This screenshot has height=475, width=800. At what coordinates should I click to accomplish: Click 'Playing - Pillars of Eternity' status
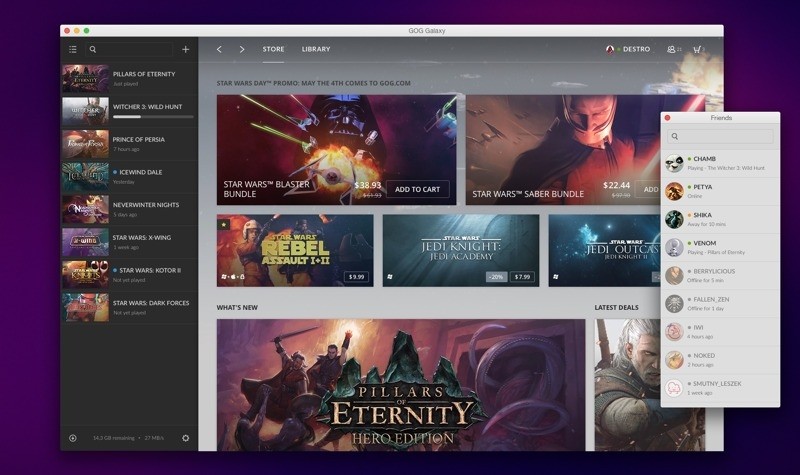[x=716, y=252]
